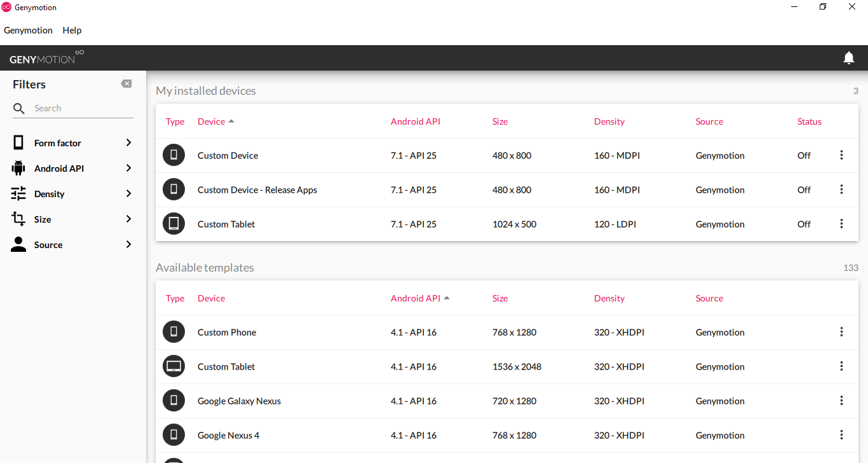Click the search magnifier icon
Image resolution: width=868 pixels, height=463 pixels.
[x=19, y=109]
